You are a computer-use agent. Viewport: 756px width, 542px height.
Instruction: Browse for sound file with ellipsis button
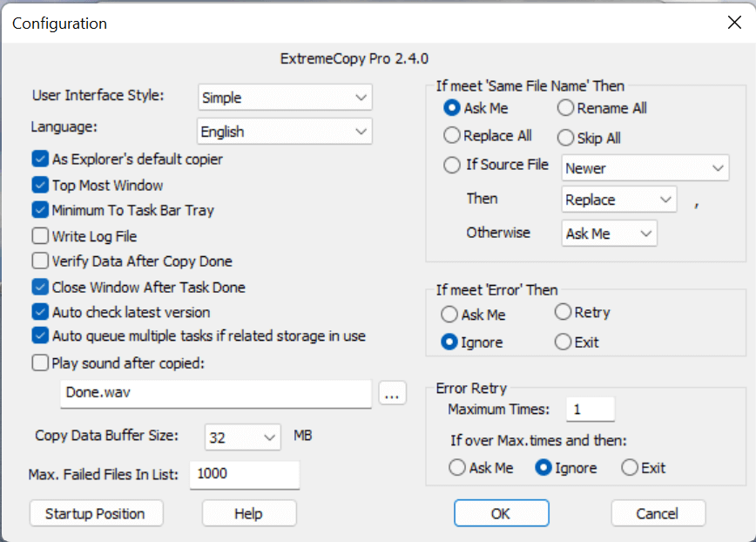392,393
